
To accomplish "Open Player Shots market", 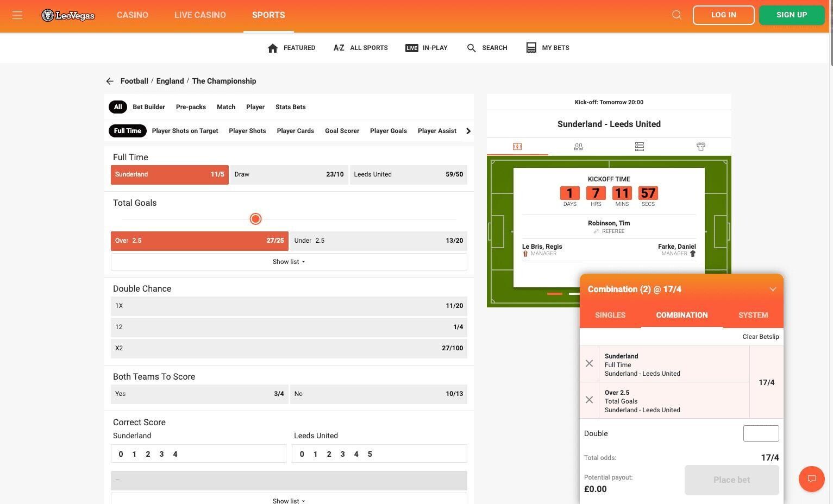I will (247, 131).
